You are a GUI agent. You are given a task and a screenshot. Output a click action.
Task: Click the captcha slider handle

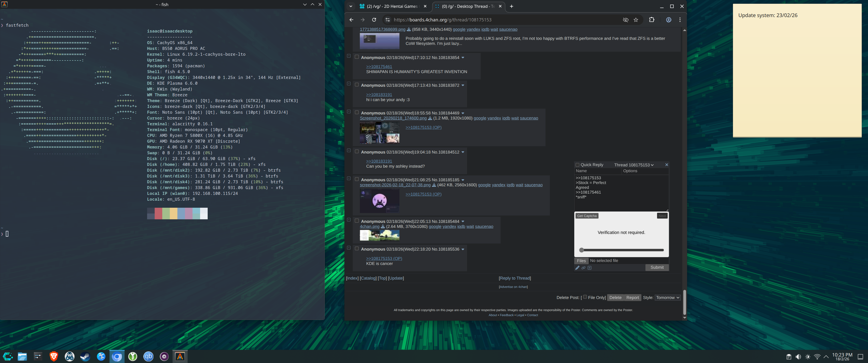click(581, 250)
